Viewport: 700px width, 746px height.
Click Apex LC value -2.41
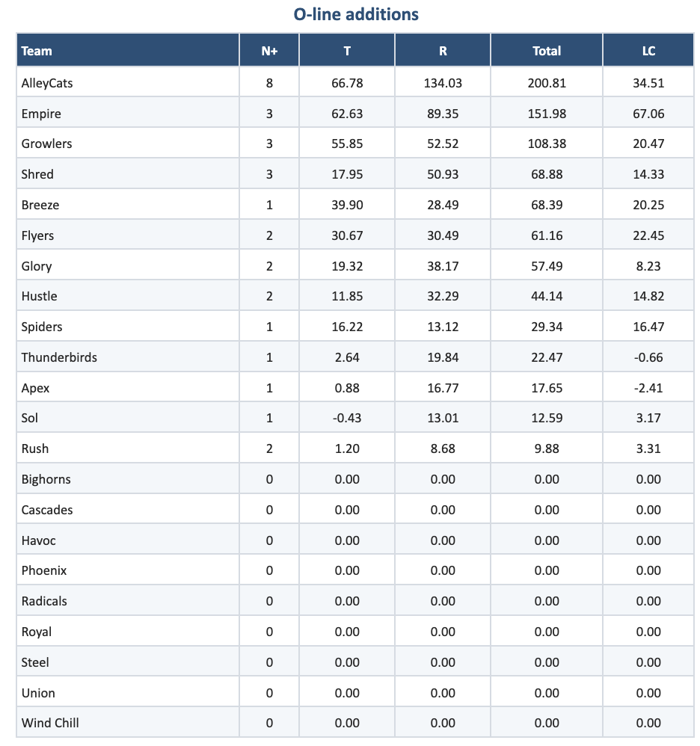(648, 388)
